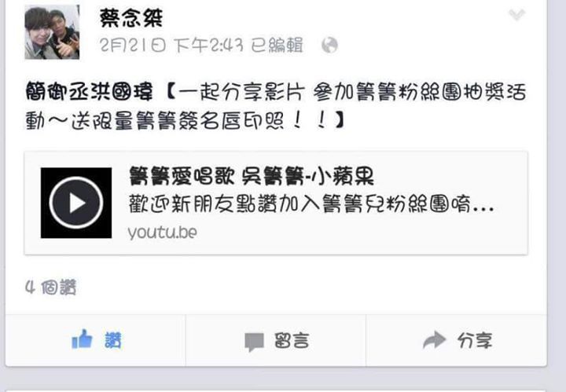This screenshot has width=566, height=392.
Task: Open tagged friend 簡御丞's profile
Action: point(57,91)
